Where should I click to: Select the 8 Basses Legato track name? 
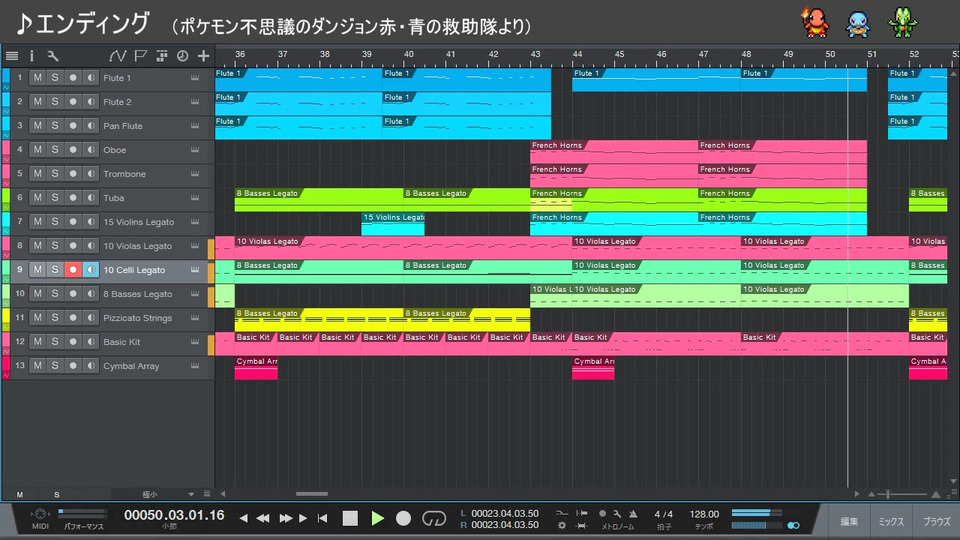point(138,294)
